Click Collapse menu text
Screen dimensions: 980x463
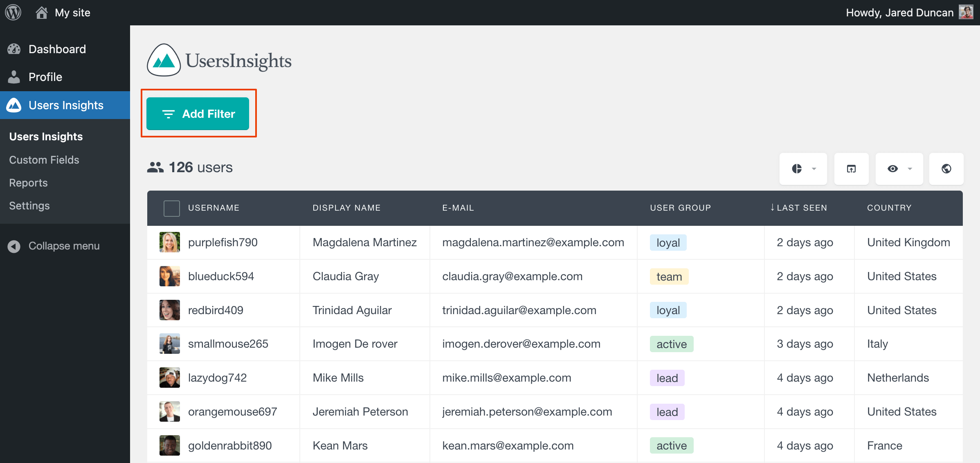click(64, 246)
